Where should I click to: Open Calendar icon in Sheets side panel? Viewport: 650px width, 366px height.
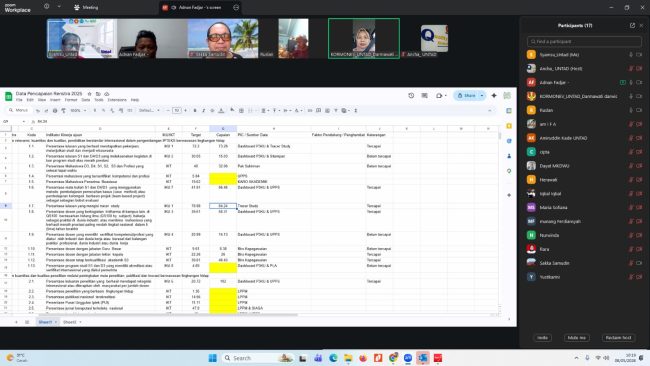pos(509,111)
